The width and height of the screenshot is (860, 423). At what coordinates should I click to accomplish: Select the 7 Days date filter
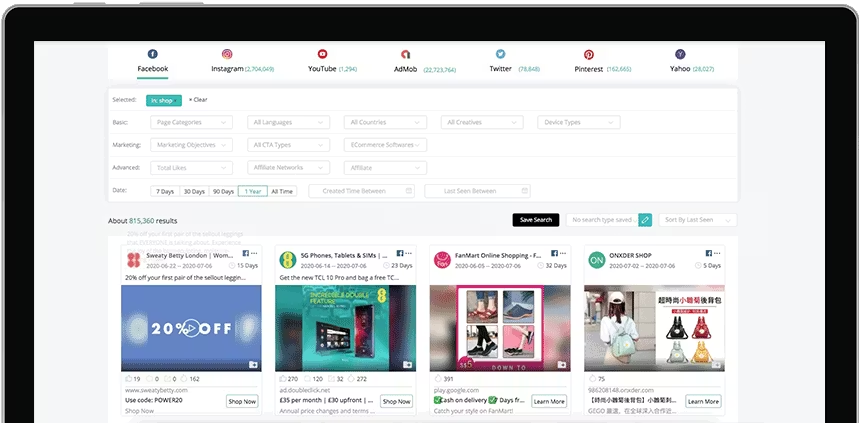[x=164, y=191]
